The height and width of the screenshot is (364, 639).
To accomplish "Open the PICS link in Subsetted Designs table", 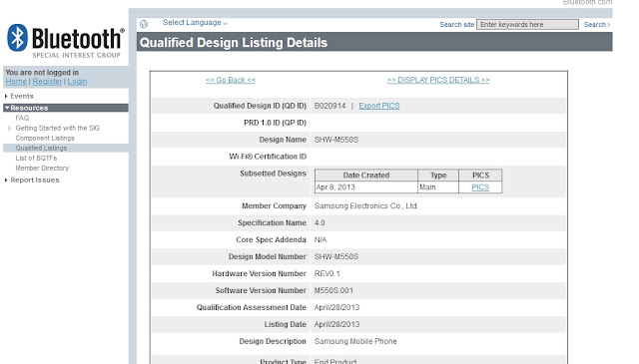I will [x=480, y=187].
